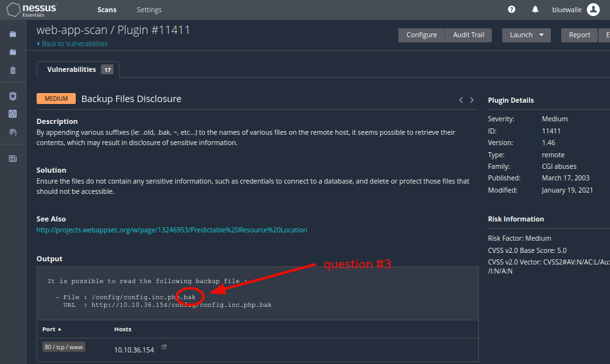Click the Published date March 17, 2003
Screen dimensions: 610x364
click(x=566, y=178)
